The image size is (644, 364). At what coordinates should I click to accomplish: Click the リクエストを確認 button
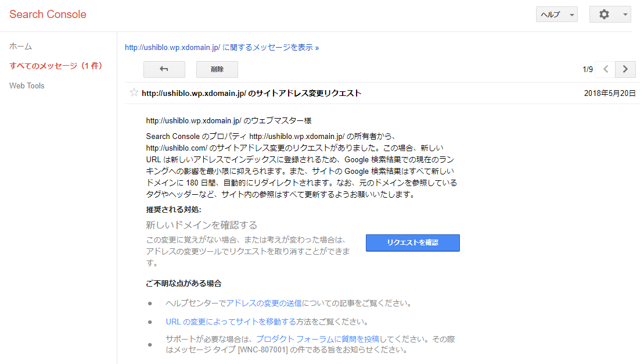coord(413,242)
